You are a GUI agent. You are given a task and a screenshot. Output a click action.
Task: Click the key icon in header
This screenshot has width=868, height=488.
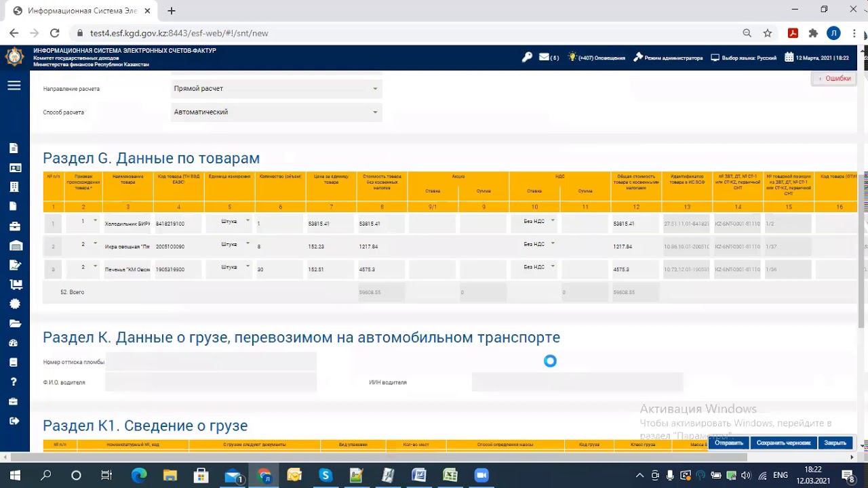pyautogui.click(x=527, y=58)
